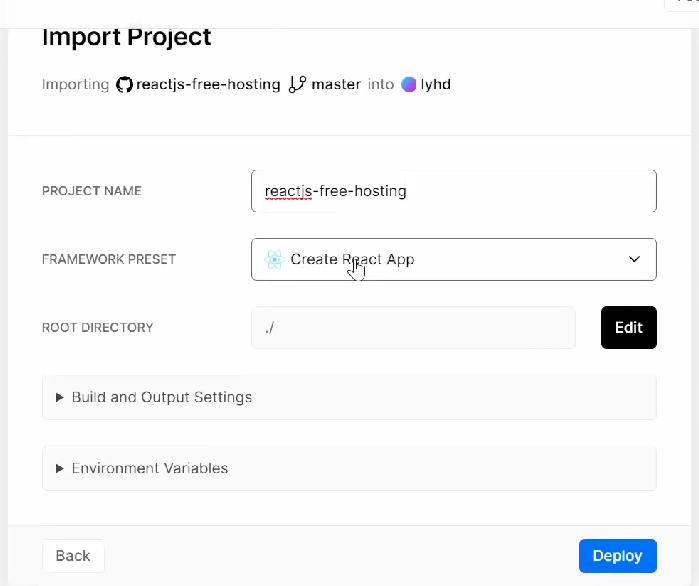Click the ROOT DIRECTORY field label

point(98,328)
